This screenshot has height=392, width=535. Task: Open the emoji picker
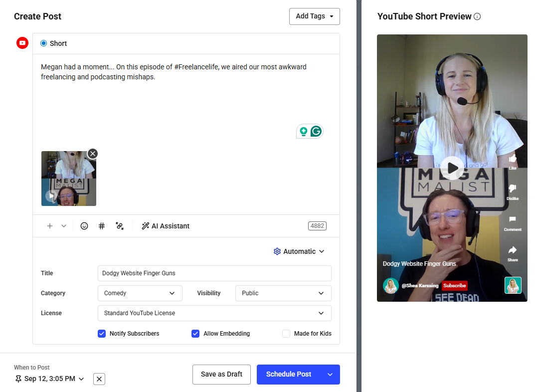tap(84, 226)
